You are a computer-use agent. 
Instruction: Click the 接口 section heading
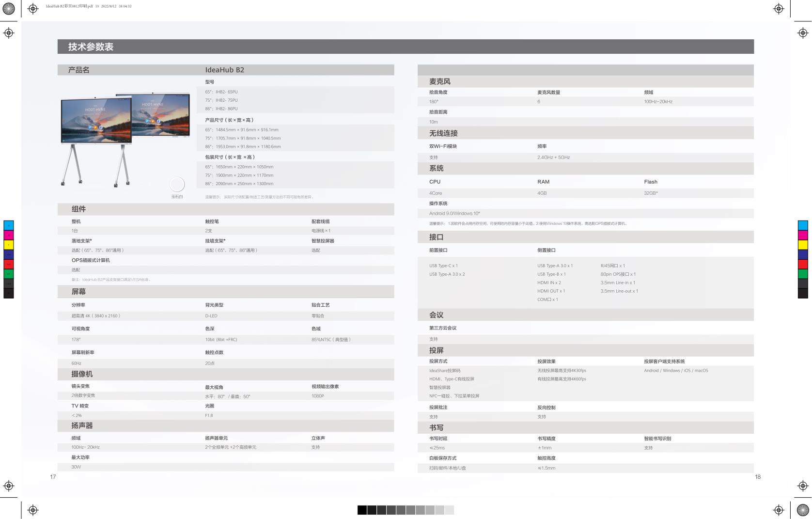437,237
